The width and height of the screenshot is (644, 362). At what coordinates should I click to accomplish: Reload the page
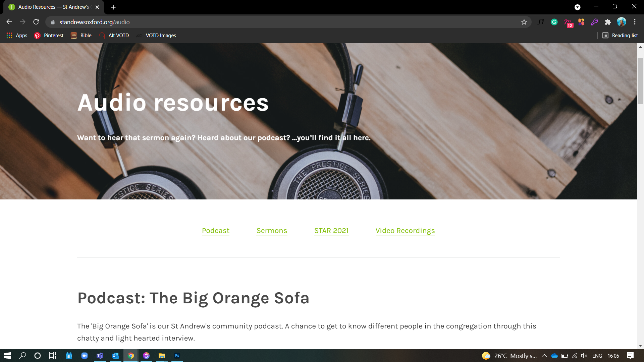pyautogui.click(x=36, y=22)
